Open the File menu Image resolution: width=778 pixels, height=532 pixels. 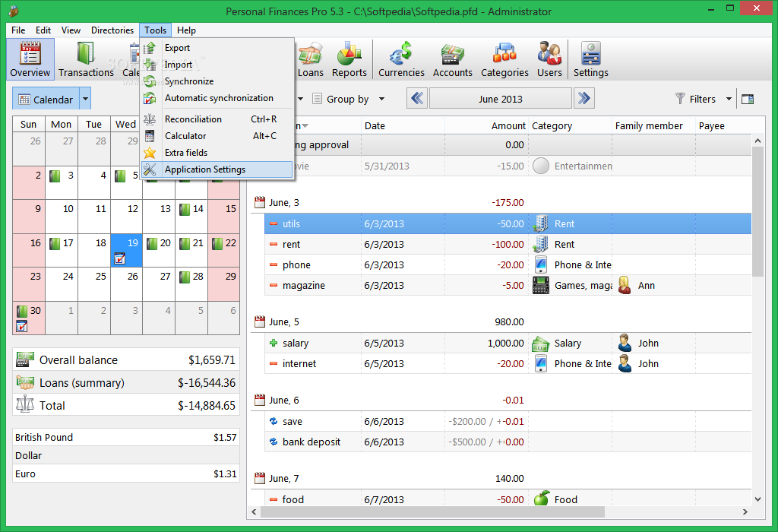coord(18,30)
